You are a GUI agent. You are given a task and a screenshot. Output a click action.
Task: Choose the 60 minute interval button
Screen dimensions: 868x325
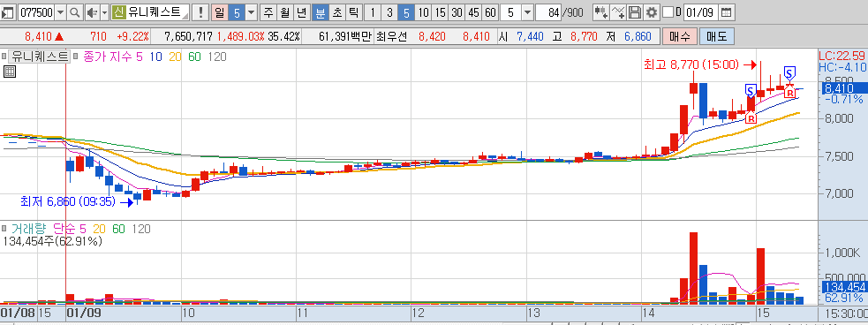tap(490, 12)
